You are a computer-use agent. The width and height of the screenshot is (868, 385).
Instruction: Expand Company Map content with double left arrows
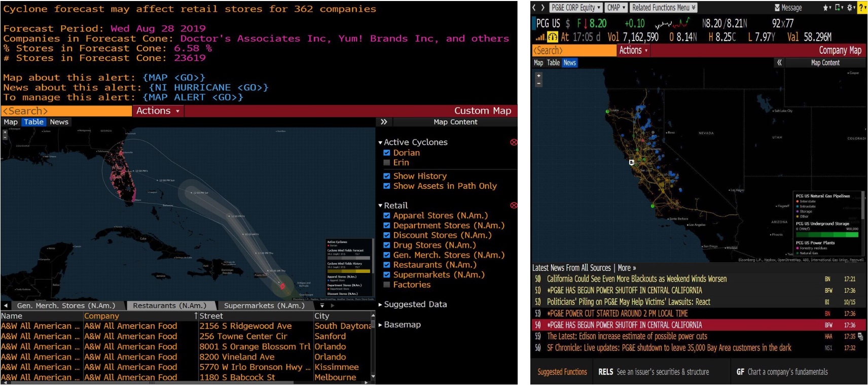(x=779, y=63)
